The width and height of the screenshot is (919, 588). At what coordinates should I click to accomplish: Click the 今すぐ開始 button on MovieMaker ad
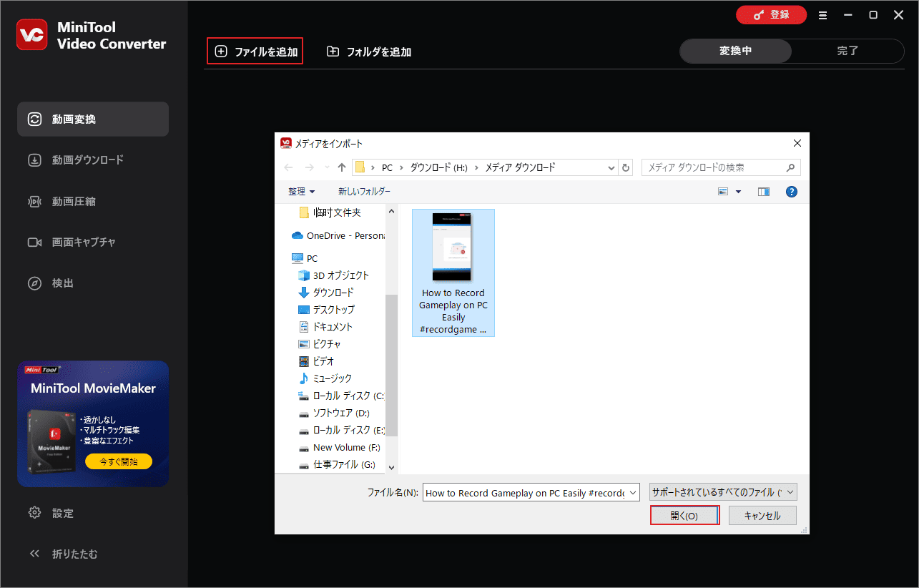[x=119, y=461]
